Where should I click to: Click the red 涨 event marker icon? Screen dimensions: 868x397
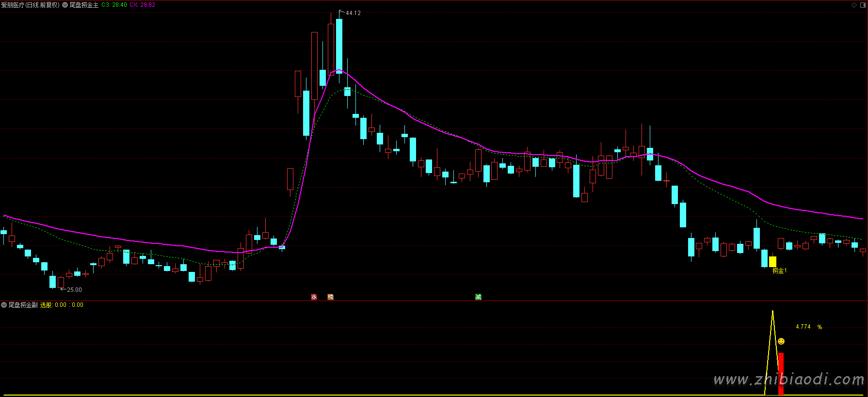point(314,297)
